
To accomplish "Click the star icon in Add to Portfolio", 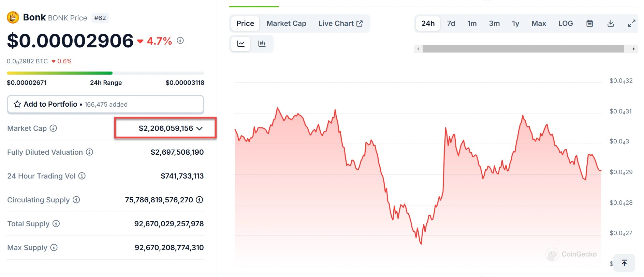I will [17, 104].
